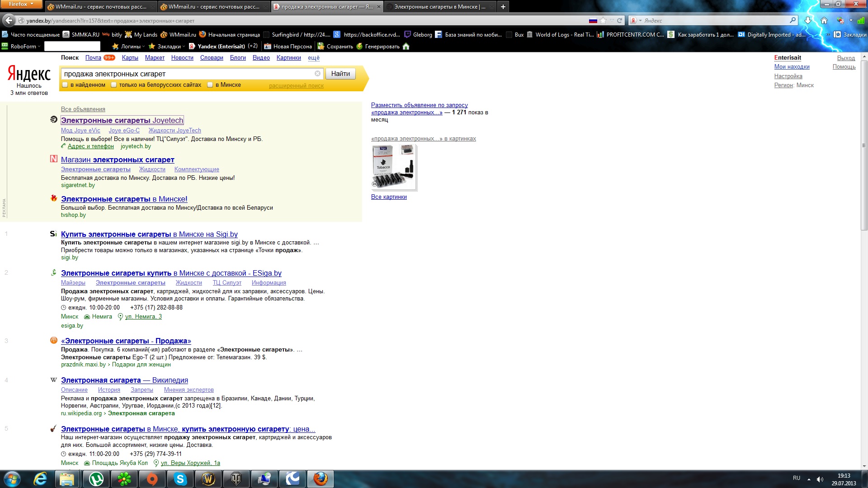Open ICQ green flower taskbar icon
The image size is (868, 488).
pos(124,479)
